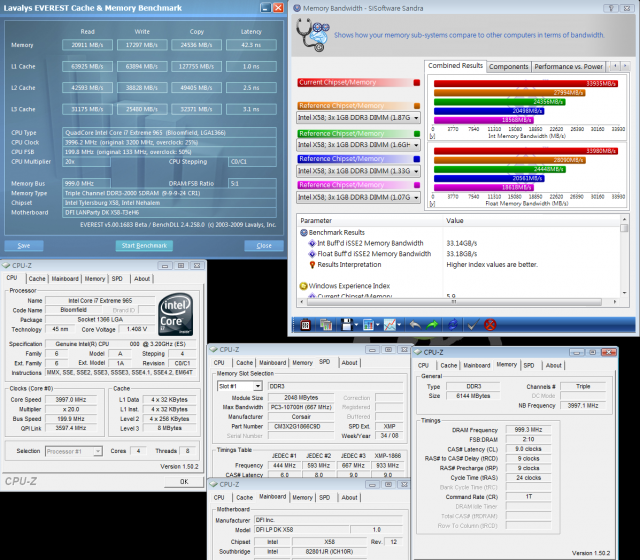Click the Core Speed 3997.0 MHz value
Image resolution: width=640 pixels, height=560 pixels.
[71, 400]
